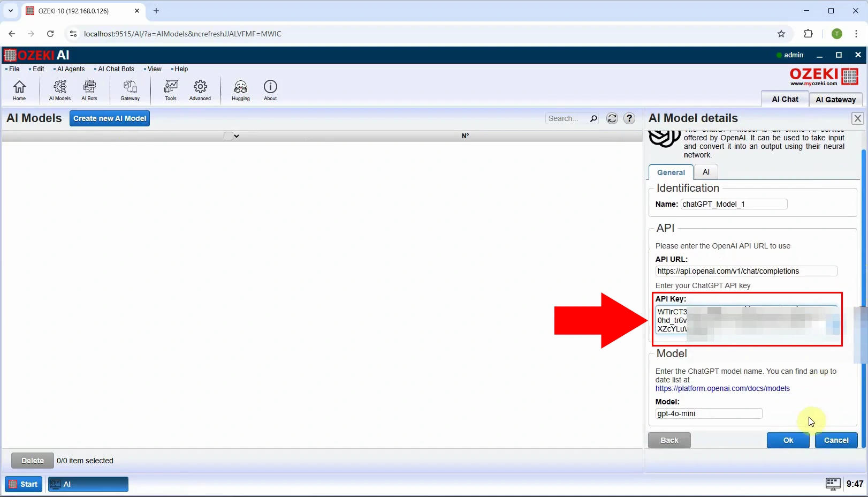Open the Home toolbar icon
This screenshot has width=868, height=497.
19,90
